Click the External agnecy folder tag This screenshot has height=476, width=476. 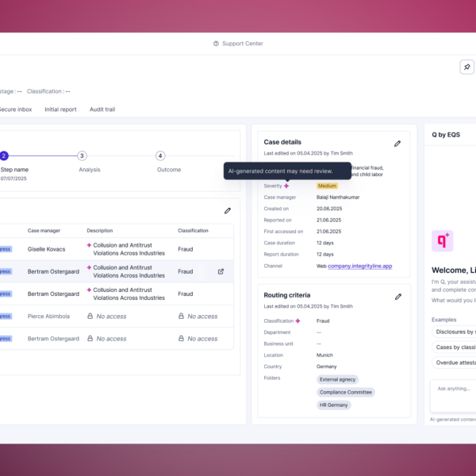click(337, 379)
